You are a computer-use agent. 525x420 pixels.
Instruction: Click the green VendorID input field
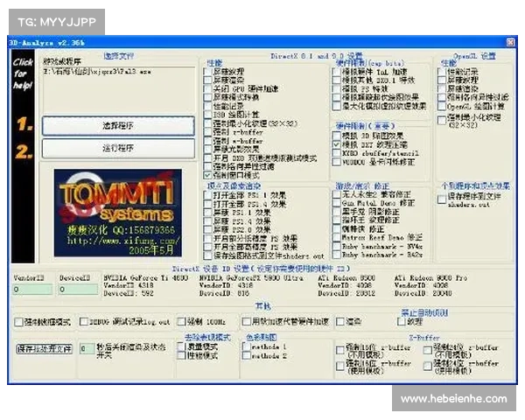point(32,290)
